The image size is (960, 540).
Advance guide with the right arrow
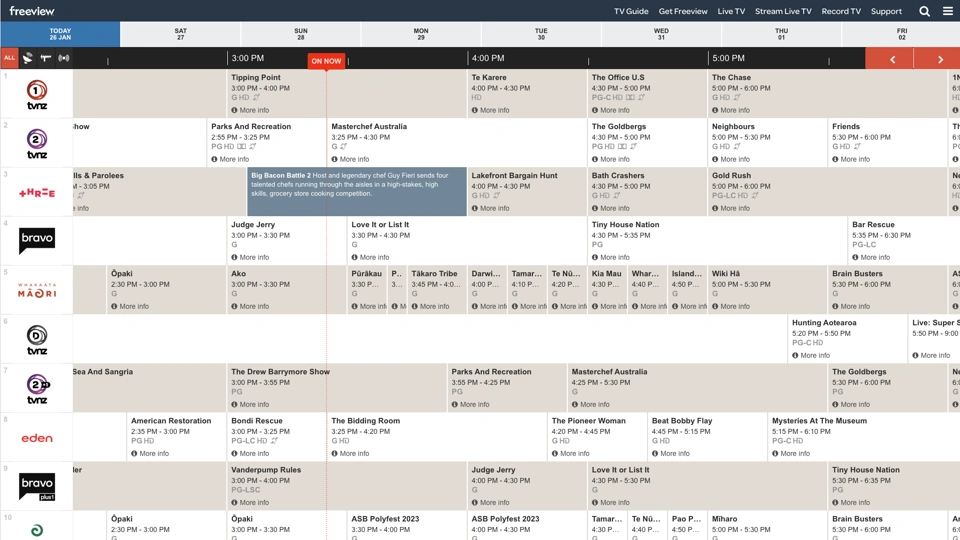940,59
